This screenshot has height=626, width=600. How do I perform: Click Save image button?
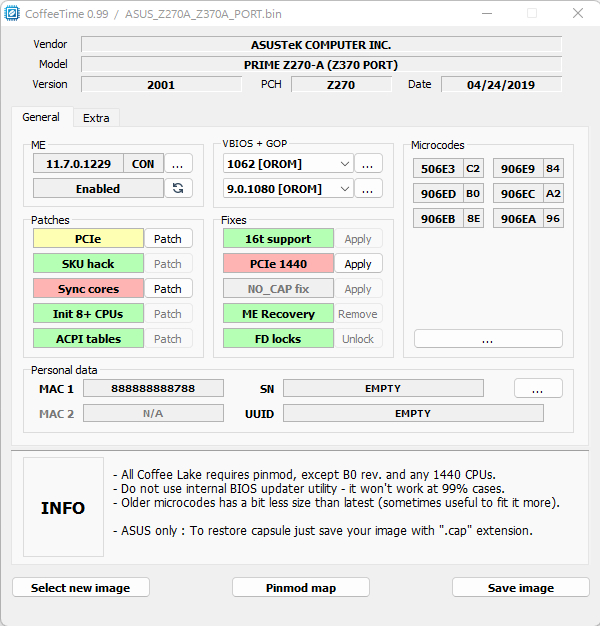pos(521,587)
